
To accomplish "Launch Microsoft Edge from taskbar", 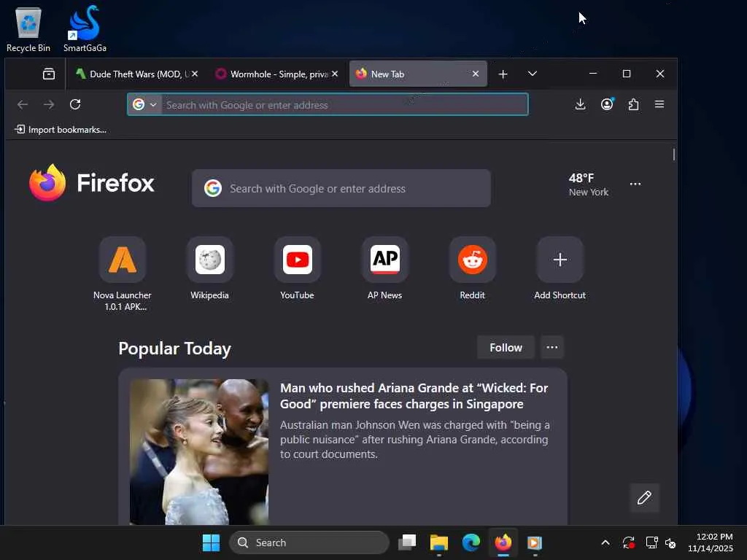I will coord(471,542).
